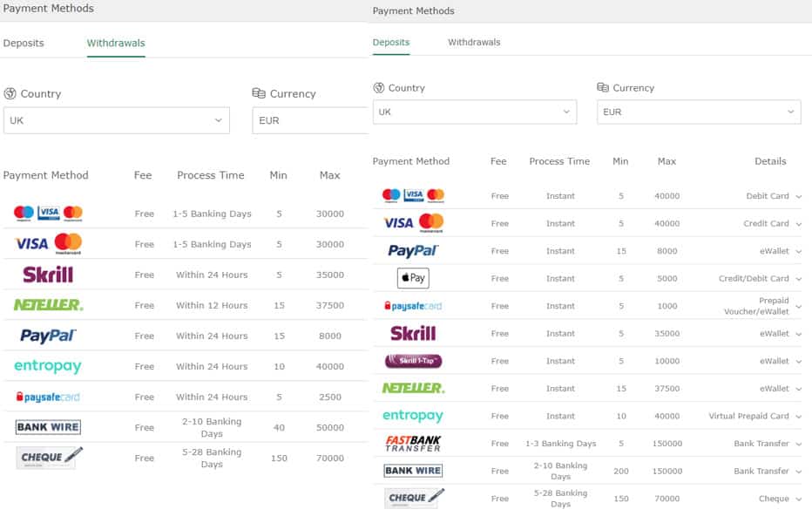Image resolution: width=812 pixels, height=523 pixels.
Task: Click 70000 max value in Cheque withdrawals row
Action: [330, 458]
